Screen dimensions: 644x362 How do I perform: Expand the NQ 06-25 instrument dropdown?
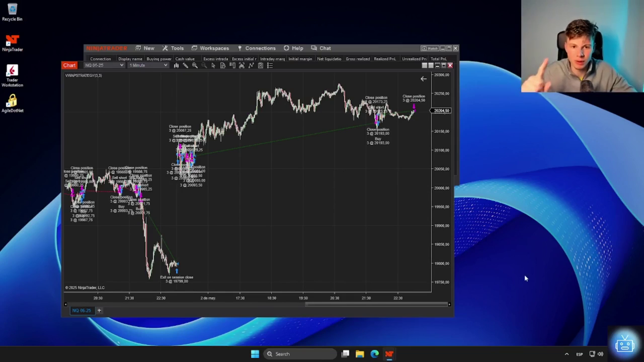(104, 65)
